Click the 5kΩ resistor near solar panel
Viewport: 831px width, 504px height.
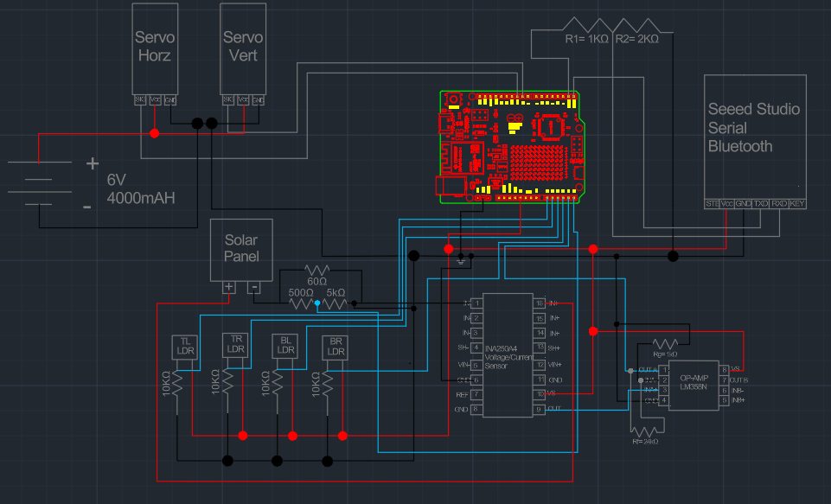click(335, 303)
